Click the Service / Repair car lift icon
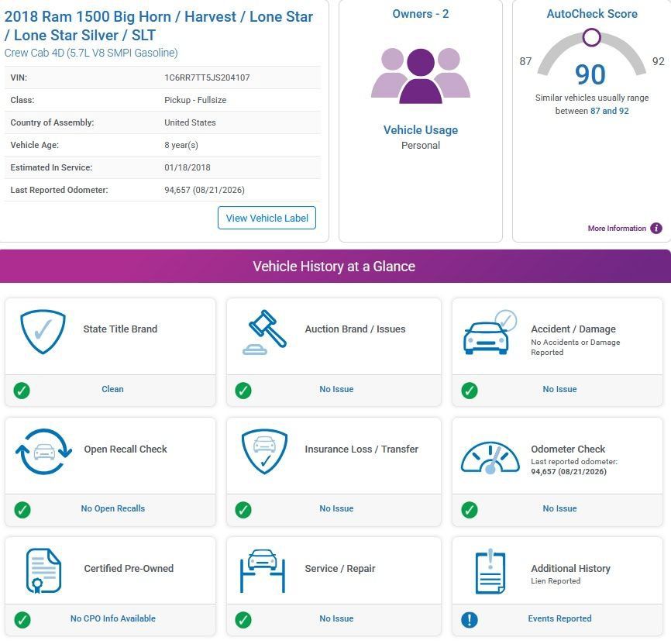671x644 pixels. (263, 571)
